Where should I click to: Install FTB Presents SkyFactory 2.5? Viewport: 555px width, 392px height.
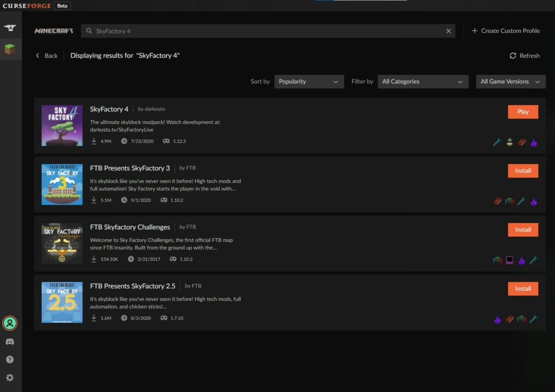(x=523, y=289)
